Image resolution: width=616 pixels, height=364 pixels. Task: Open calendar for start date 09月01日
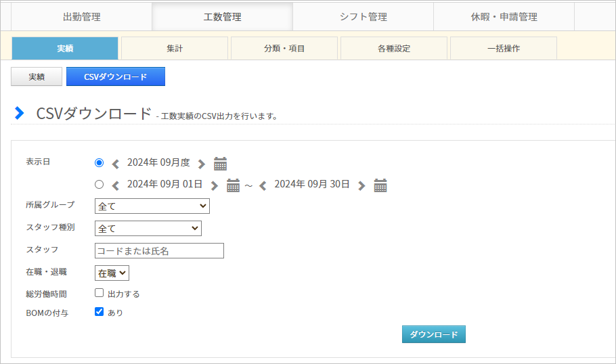point(233,185)
